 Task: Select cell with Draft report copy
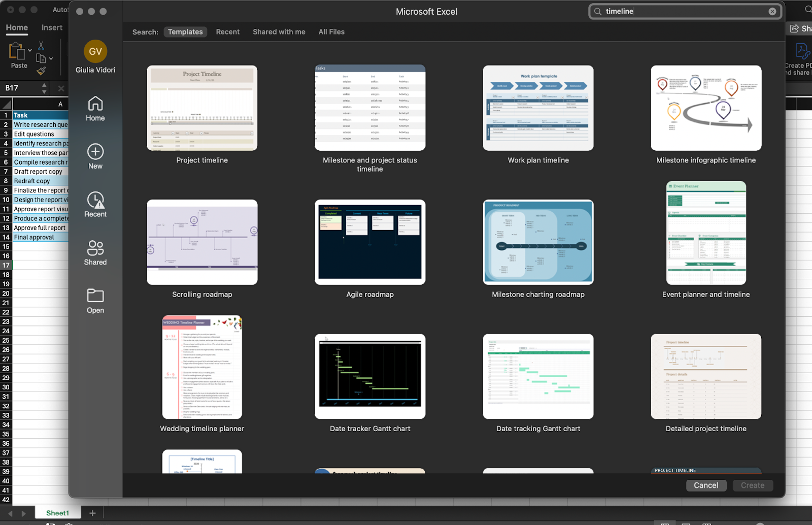40,172
